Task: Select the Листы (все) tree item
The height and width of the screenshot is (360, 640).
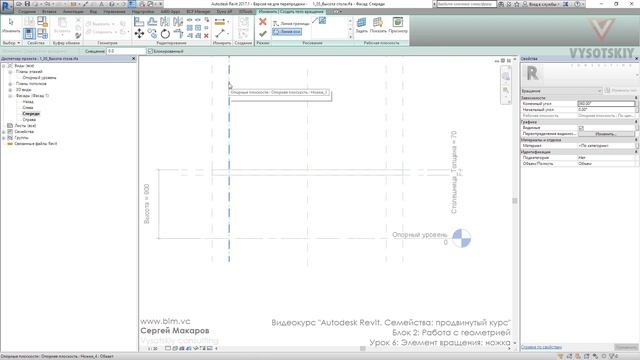Action: [x=25, y=126]
